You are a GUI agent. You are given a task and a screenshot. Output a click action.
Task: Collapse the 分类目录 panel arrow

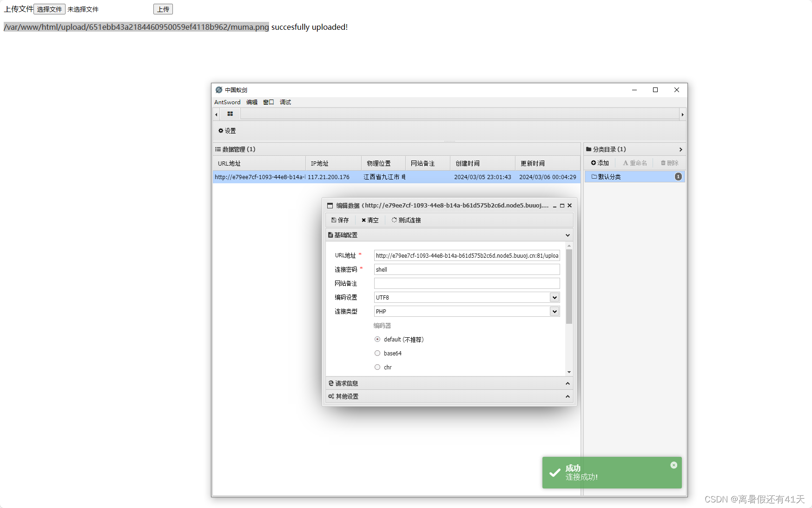click(680, 149)
